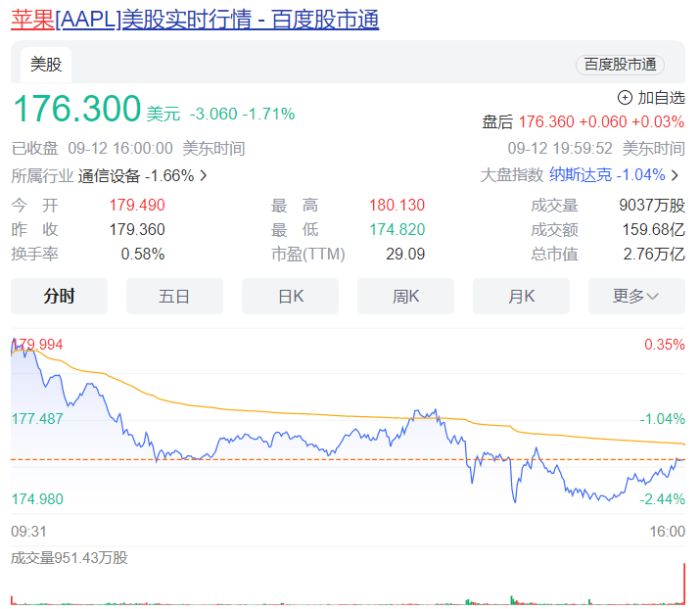This screenshot has height=609, width=700.
Task: Click the chevron beside 纳斯达克 -1.04%
Action: point(675,175)
